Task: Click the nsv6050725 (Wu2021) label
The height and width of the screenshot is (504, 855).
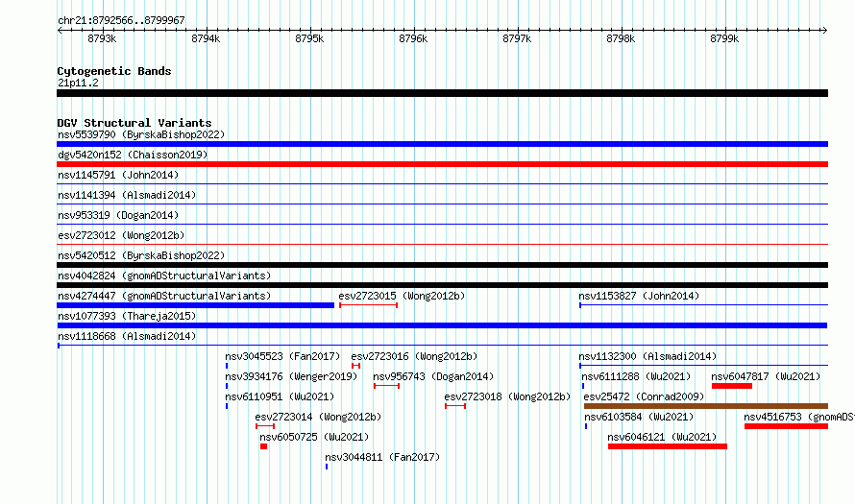Action: pyautogui.click(x=314, y=437)
